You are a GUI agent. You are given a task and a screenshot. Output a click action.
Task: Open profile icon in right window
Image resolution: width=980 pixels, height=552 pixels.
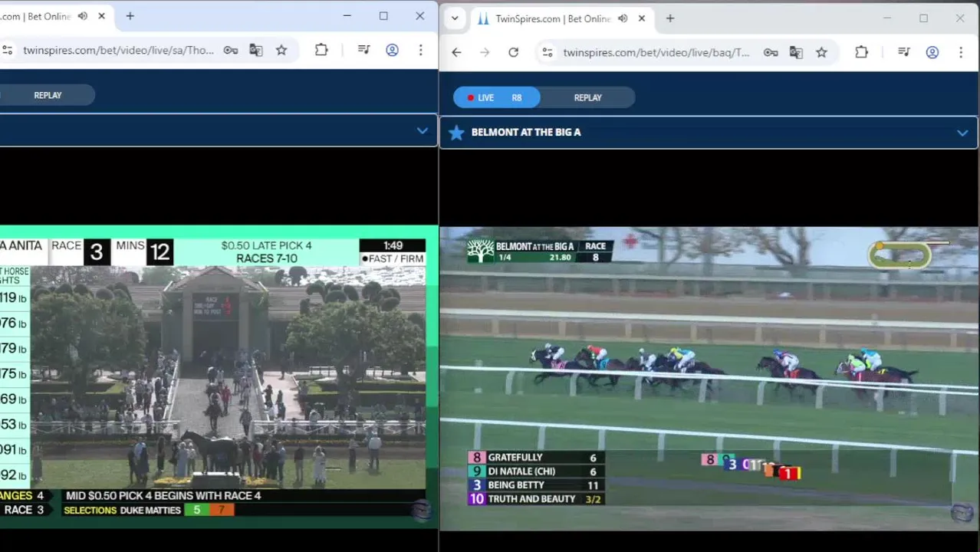(932, 52)
